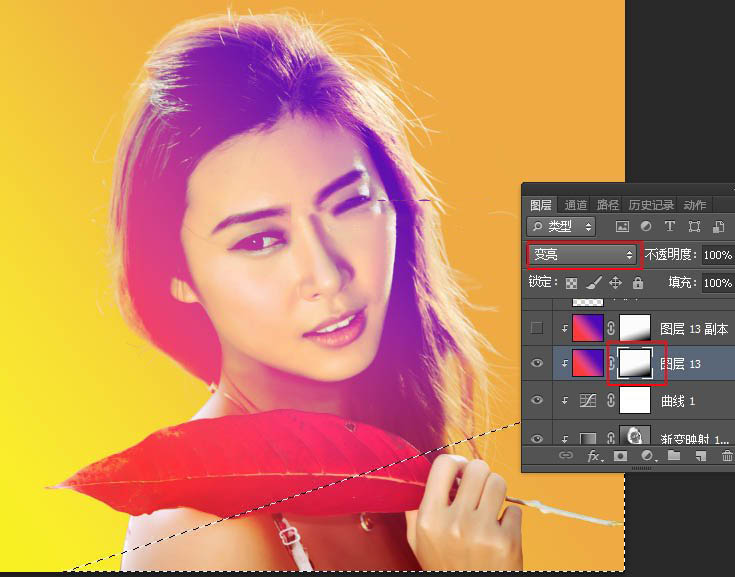Viewport: 735px width, 577px height.
Task: Filter layers by adjustment layer icon
Action: click(x=646, y=227)
